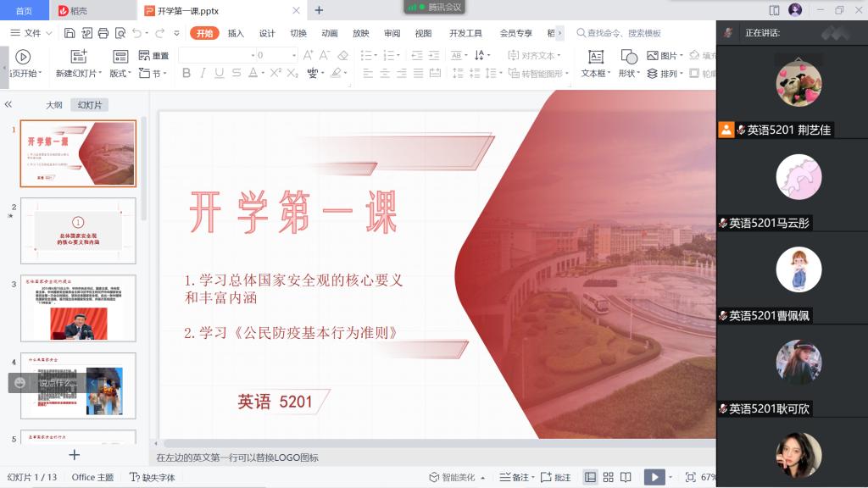Switch to the 大纲 outline tab
Image resolution: width=868 pixels, height=488 pixels.
54,105
